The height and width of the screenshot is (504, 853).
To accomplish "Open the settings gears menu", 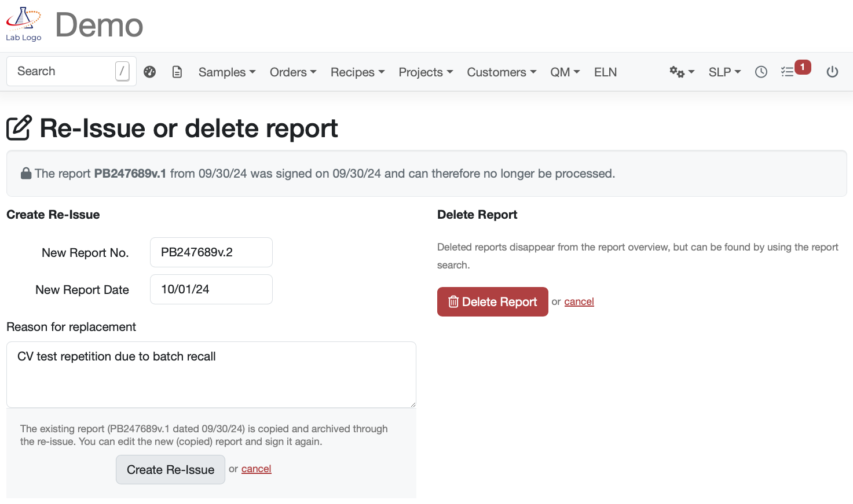I will coord(681,72).
